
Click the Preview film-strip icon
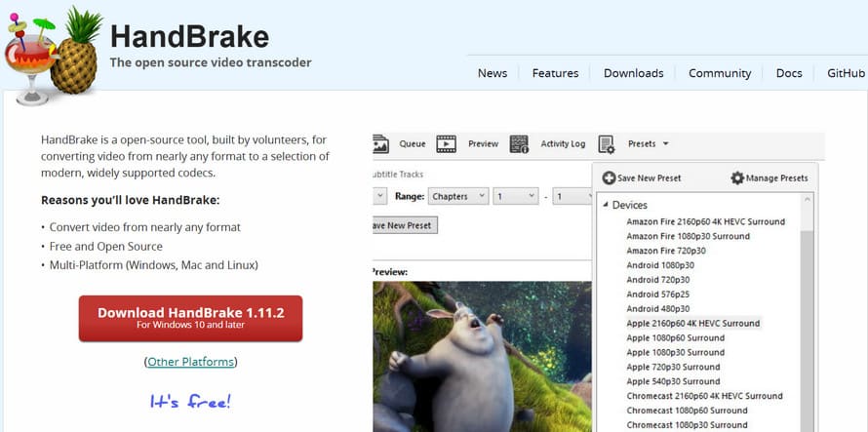click(x=446, y=144)
